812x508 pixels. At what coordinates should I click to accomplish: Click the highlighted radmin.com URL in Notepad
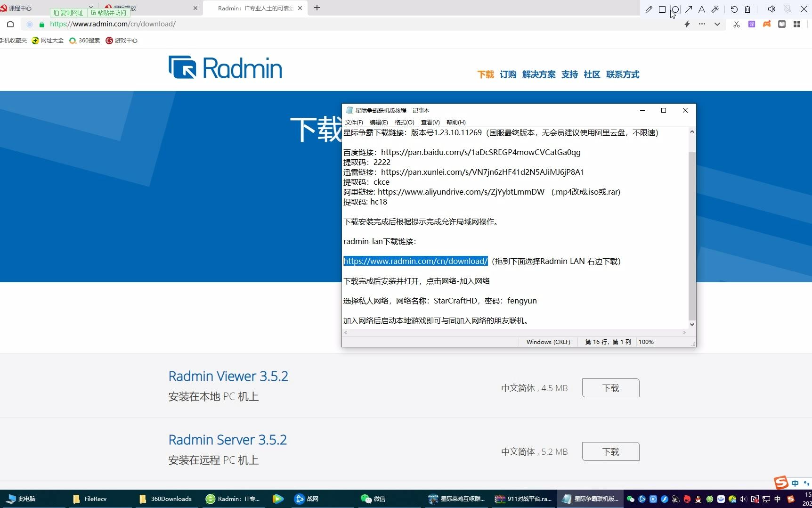click(x=415, y=261)
